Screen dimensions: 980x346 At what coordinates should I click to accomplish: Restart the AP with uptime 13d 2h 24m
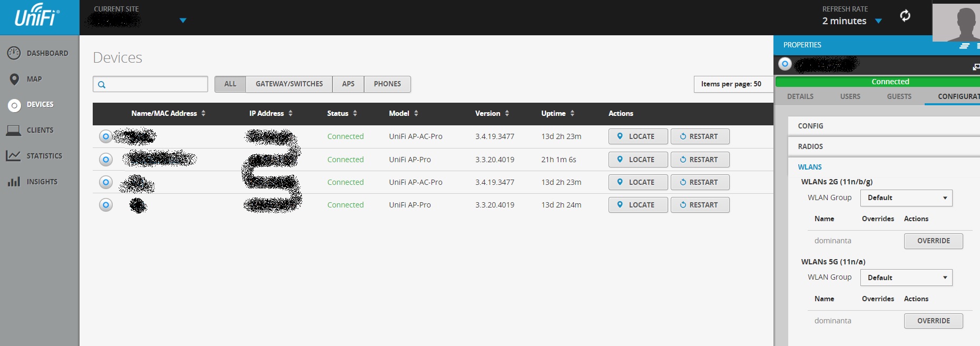click(x=700, y=205)
